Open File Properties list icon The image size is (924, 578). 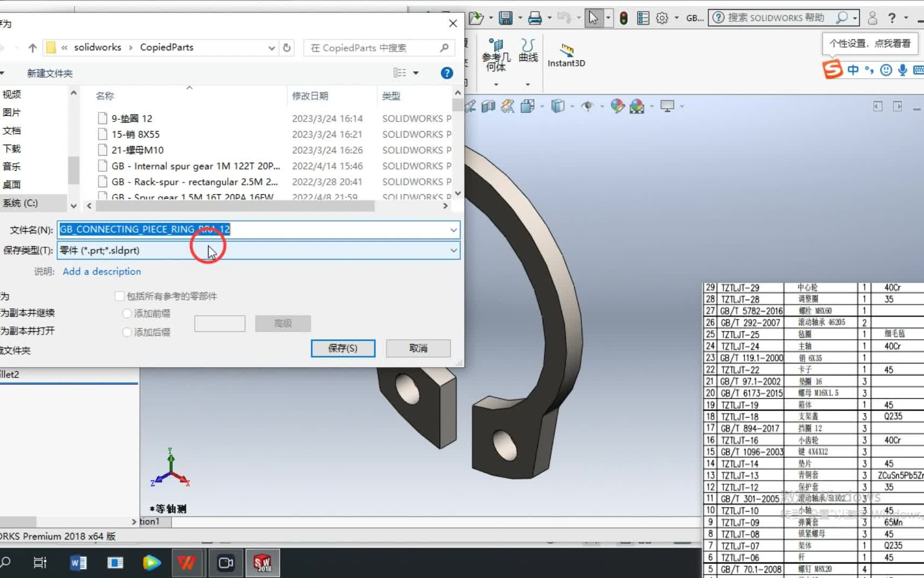coord(643,18)
